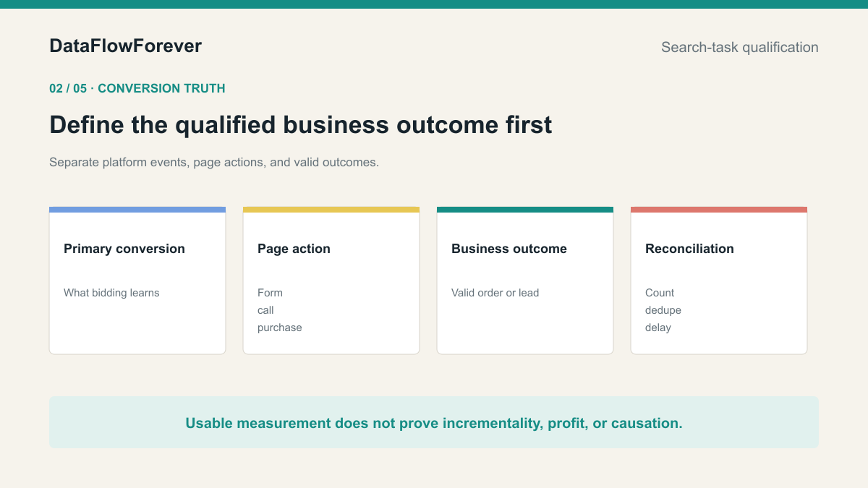Open the Primary conversion card
The width and height of the screenshot is (868, 488).
(137, 281)
